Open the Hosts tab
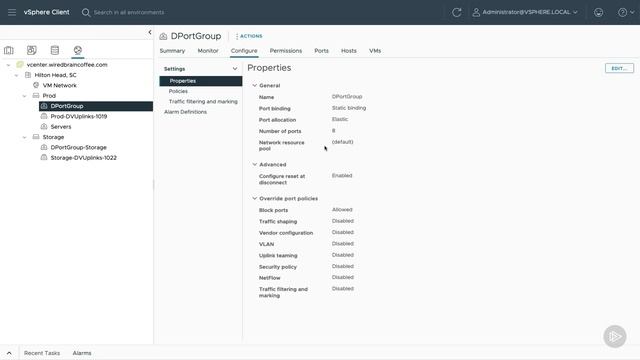This screenshot has width=640, height=360. point(349,51)
